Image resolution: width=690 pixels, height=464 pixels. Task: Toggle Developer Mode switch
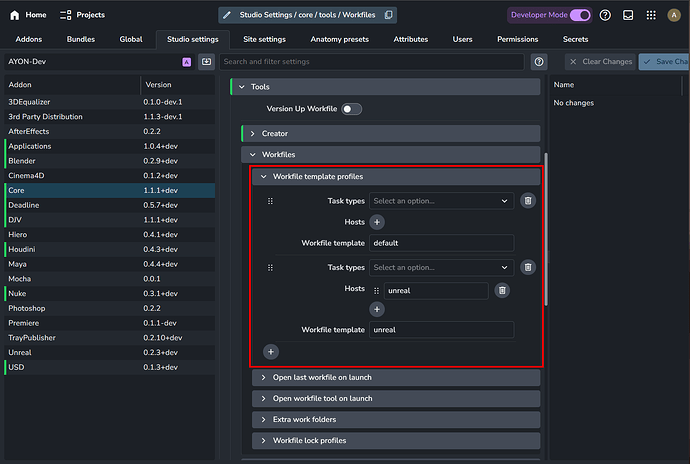point(580,15)
